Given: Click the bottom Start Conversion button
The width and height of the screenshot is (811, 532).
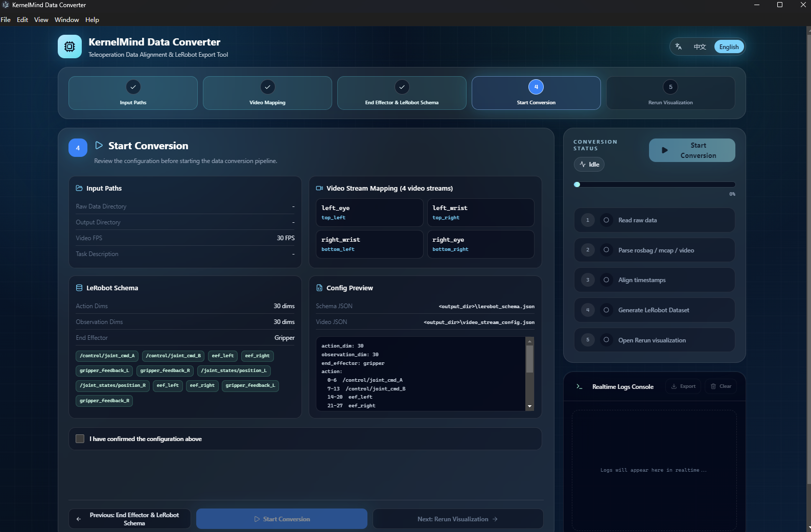Looking at the screenshot, I should (x=282, y=519).
